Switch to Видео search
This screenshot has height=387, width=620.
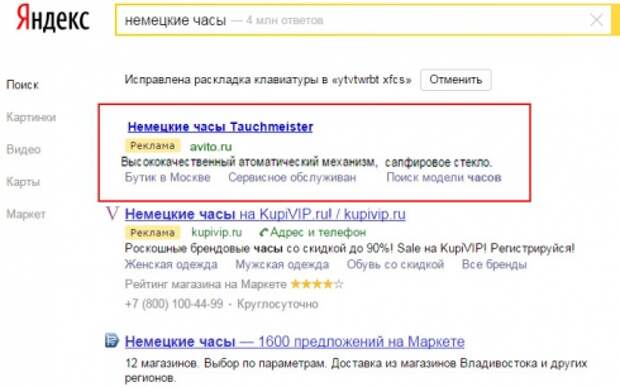point(23,149)
